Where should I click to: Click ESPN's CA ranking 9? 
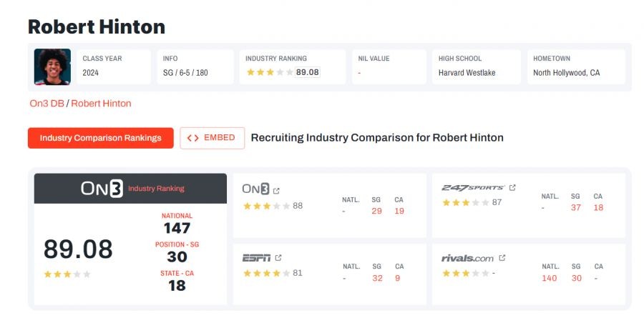click(x=398, y=278)
